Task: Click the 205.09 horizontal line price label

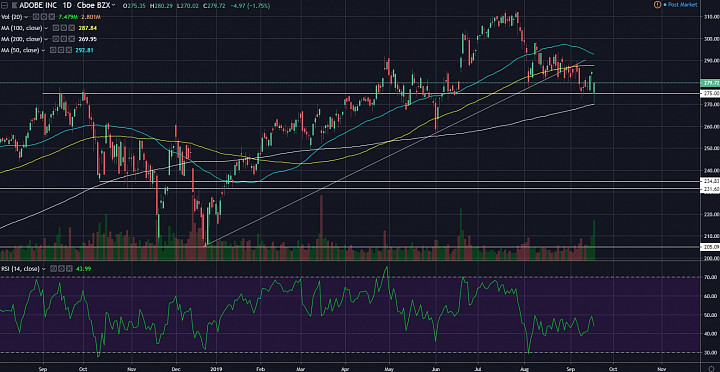Action: [x=709, y=247]
